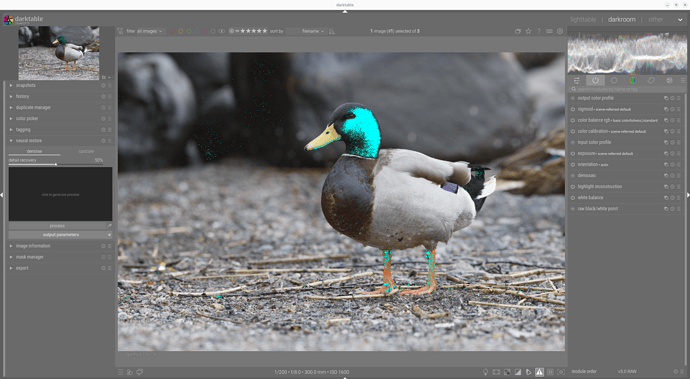Filter by five-star rating
Viewport: 690px width, 379px height.
pyautogui.click(x=265, y=31)
